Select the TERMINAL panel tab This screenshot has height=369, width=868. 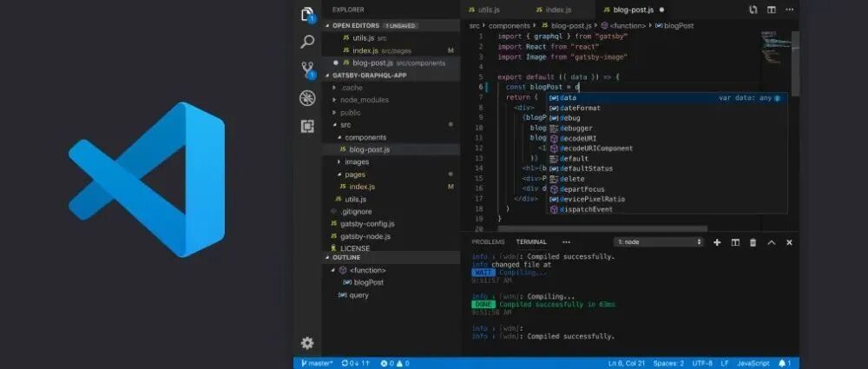tap(531, 242)
